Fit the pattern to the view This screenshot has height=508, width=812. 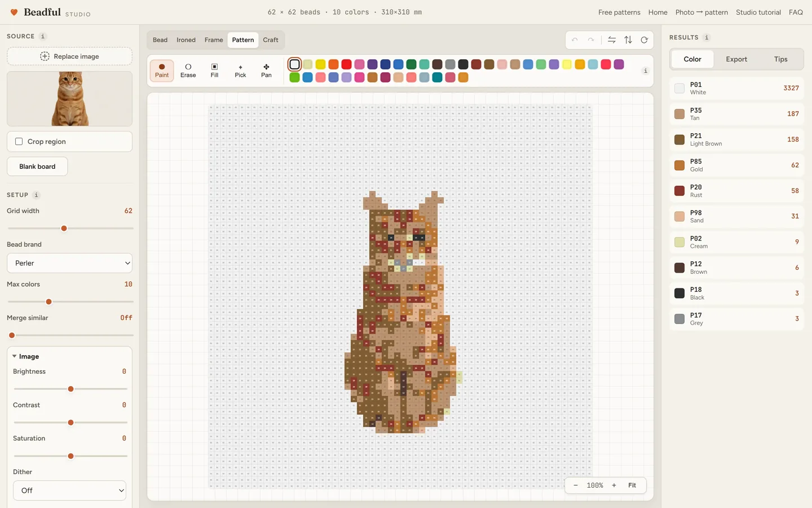632,485
